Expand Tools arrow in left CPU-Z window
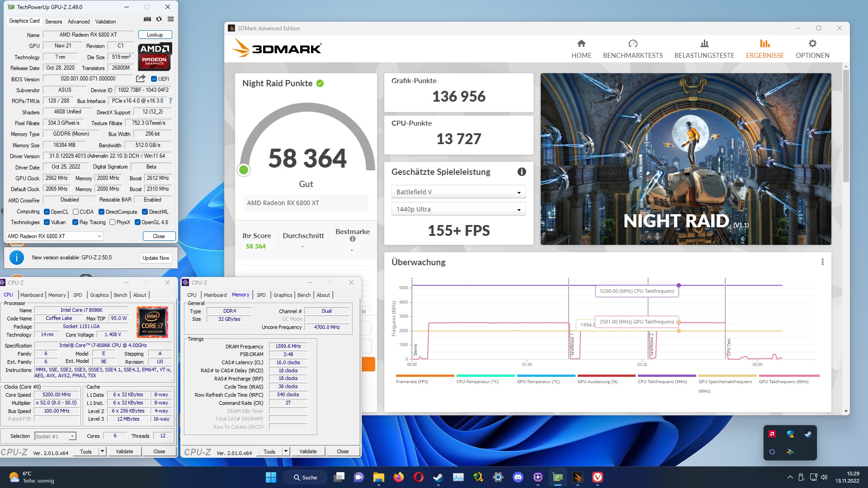Viewport: 868px width, 488px height. 102,451
